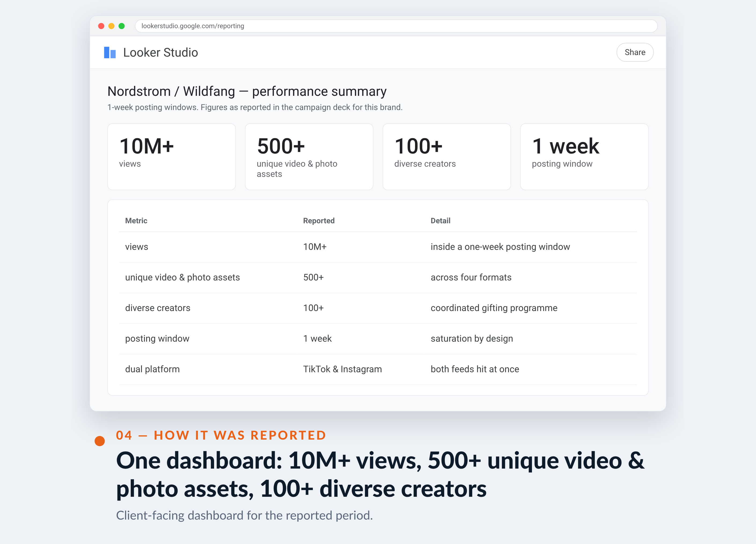Click the Share button
This screenshot has height=544, width=756.
coord(635,52)
